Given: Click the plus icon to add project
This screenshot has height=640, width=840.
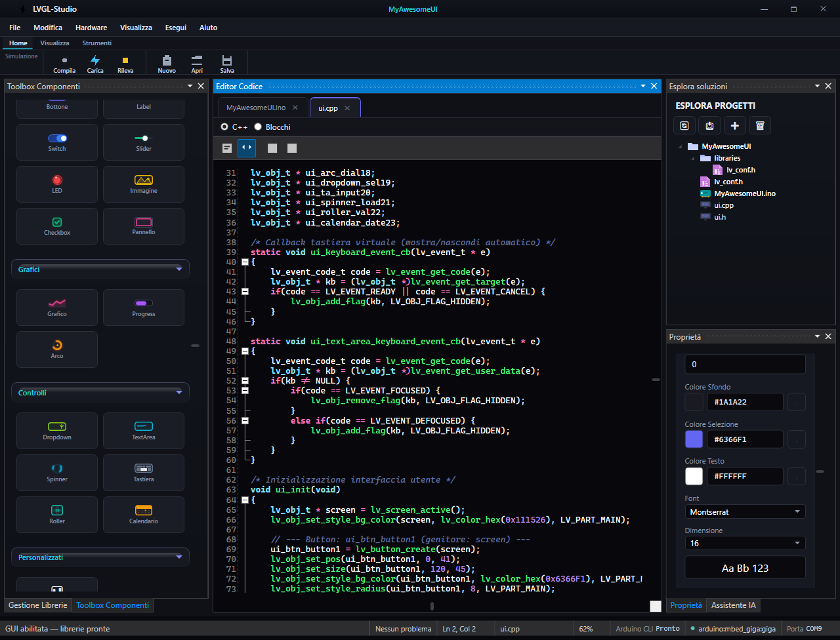Looking at the screenshot, I should (x=735, y=125).
